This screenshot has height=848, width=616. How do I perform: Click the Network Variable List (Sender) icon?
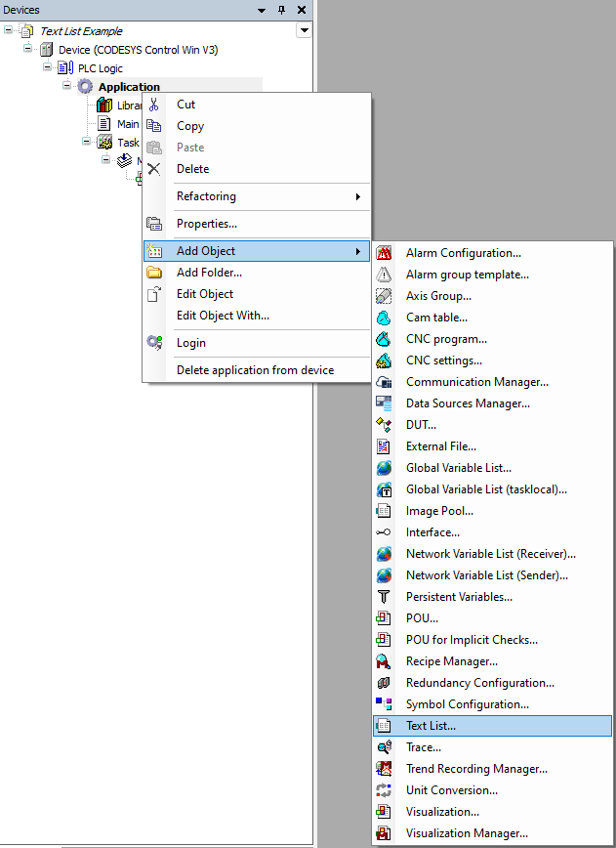point(384,574)
